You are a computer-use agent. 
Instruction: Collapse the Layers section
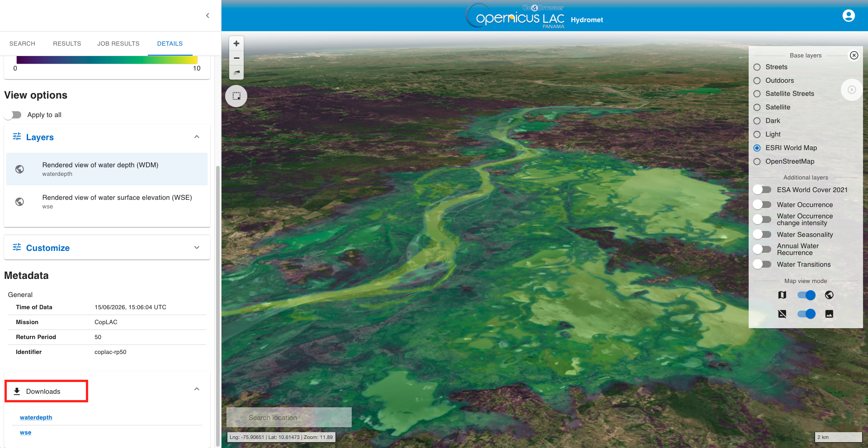197,137
